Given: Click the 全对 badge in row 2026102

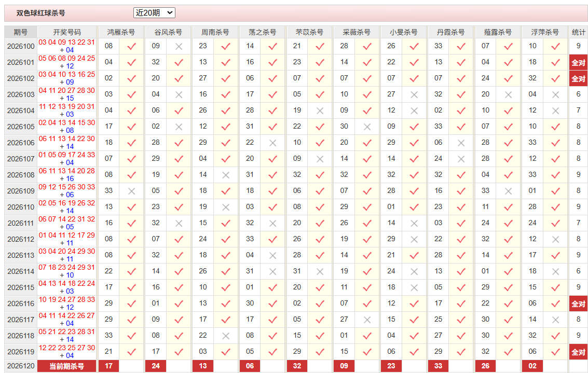Looking at the screenshot, I should click(578, 79).
